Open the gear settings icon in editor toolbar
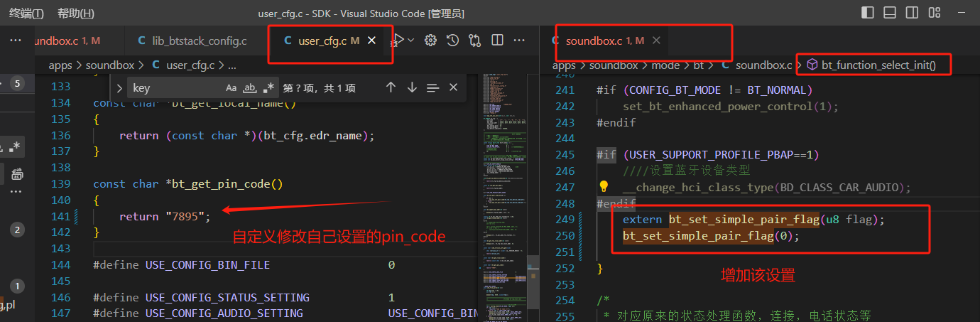This screenshot has width=980, height=322. point(430,41)
